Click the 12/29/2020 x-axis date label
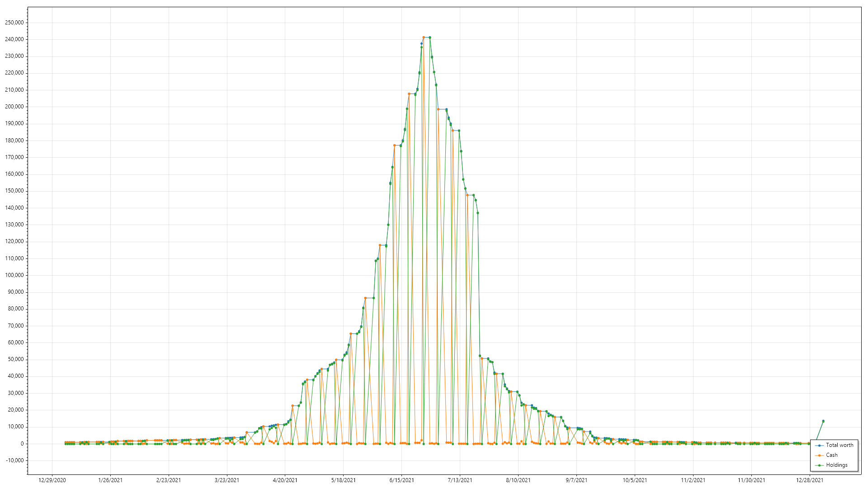This screenshot has width=868, height=488. (52, 480)
